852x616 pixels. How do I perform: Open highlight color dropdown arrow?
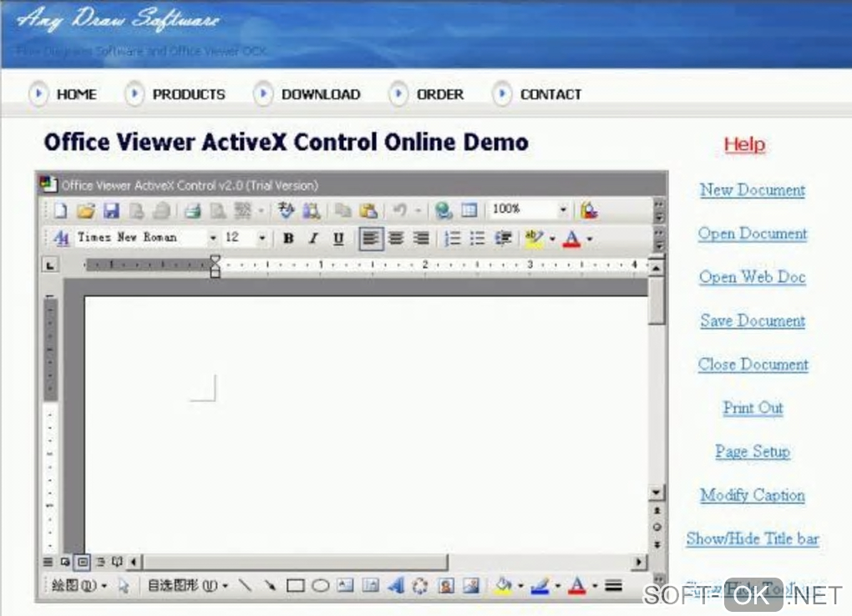click(x=551, y=239)
